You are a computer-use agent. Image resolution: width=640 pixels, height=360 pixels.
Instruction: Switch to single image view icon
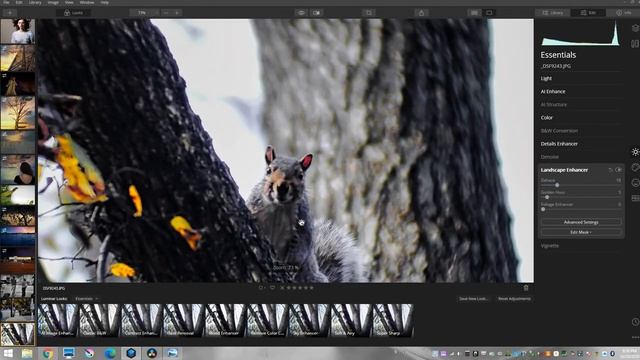click(x=489, y=13)
